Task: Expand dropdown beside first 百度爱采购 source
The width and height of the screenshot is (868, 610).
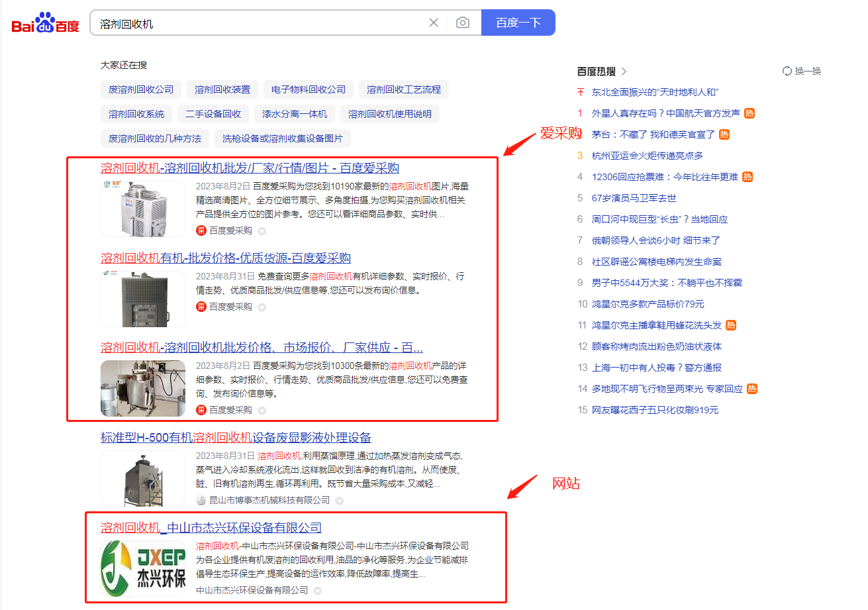Action: tap(262, 231)
